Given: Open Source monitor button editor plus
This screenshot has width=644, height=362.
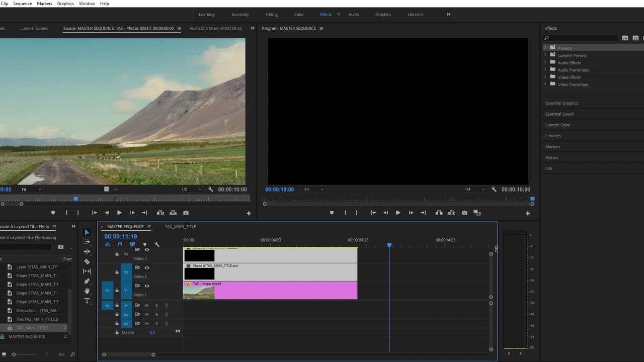Looking at the screenshot, I should (x=249, y=213).
